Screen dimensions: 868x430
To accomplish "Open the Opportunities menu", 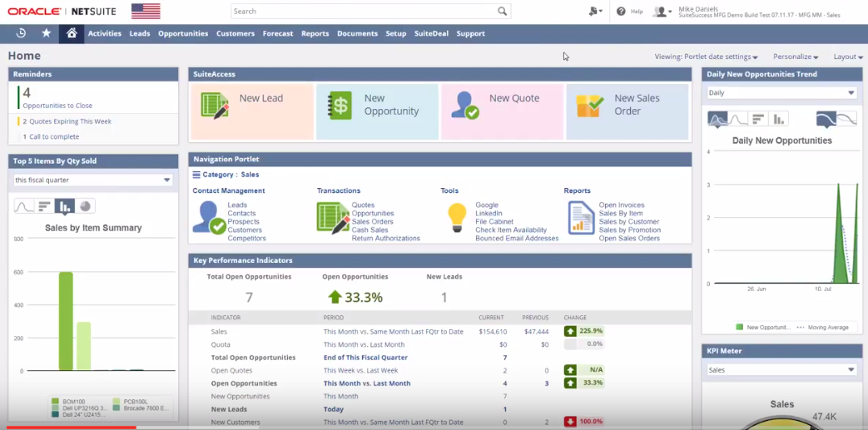I will click(183, 33).
